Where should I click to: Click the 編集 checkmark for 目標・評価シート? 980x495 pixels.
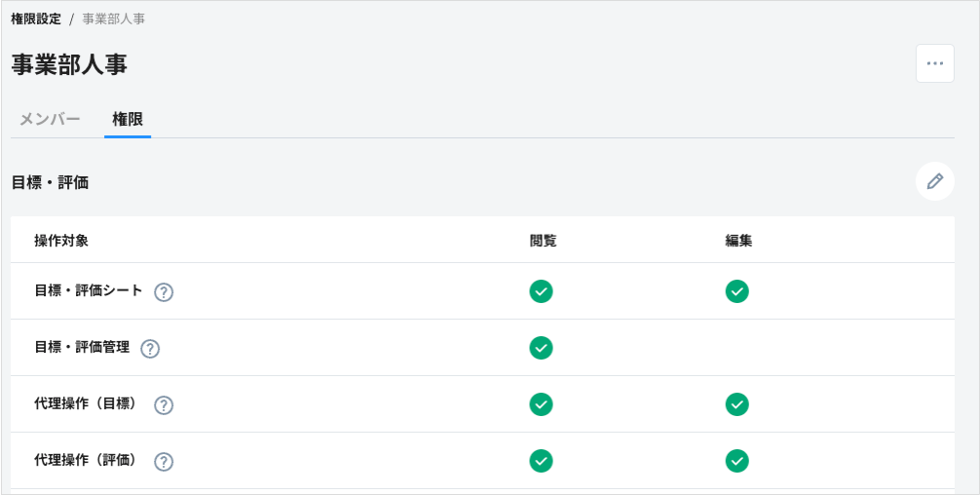[x=737, y=291]
